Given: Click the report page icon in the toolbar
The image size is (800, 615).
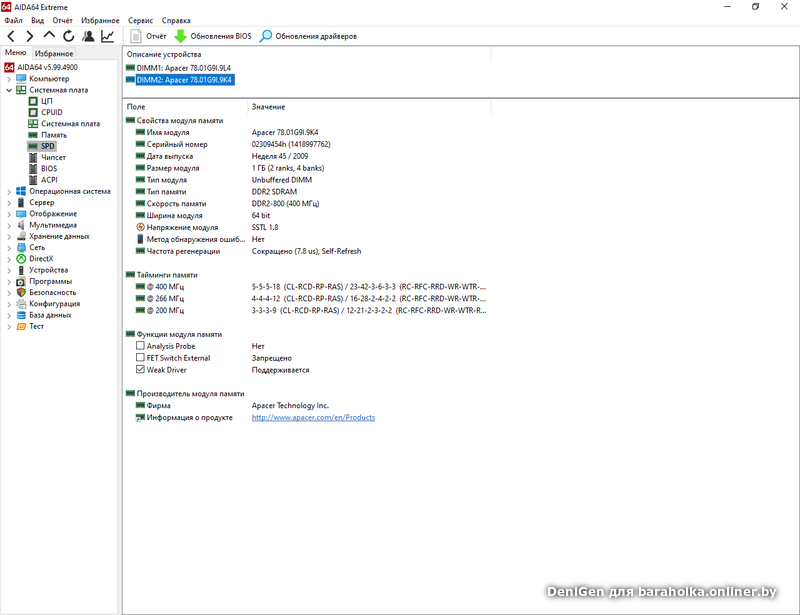Looking at the screenshot, I should [x=136, y=36].
